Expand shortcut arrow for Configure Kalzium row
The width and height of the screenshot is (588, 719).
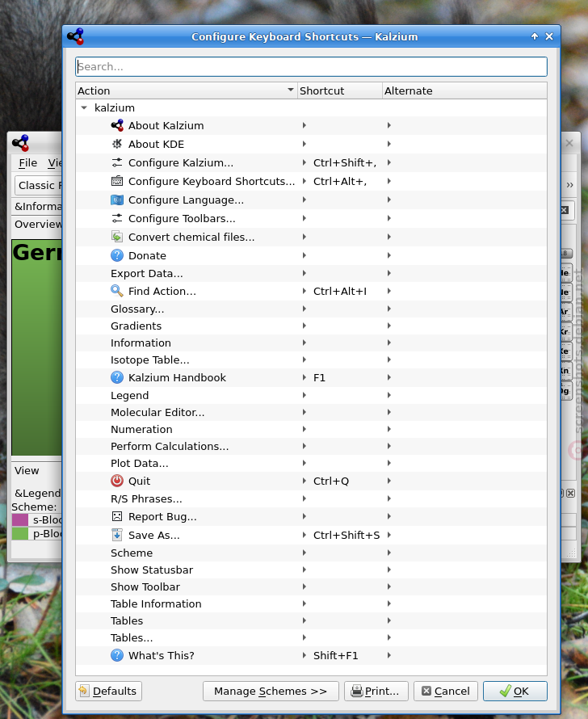click(x=304, y=162)
